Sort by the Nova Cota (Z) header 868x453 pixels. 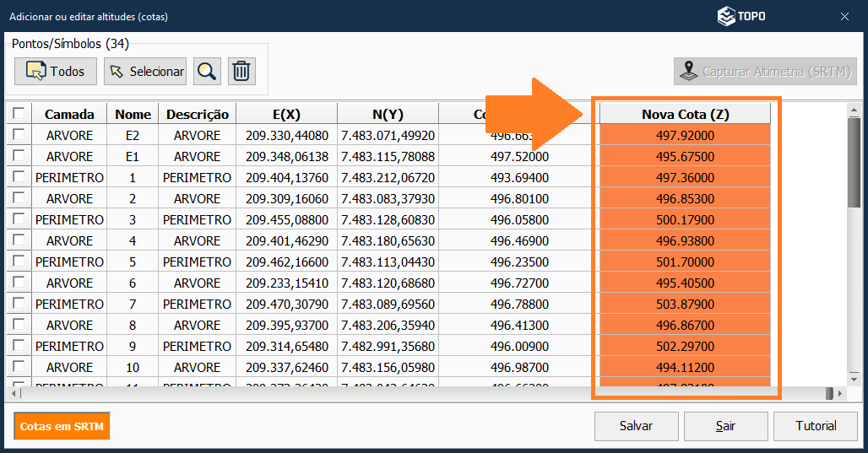pos(685,114)
